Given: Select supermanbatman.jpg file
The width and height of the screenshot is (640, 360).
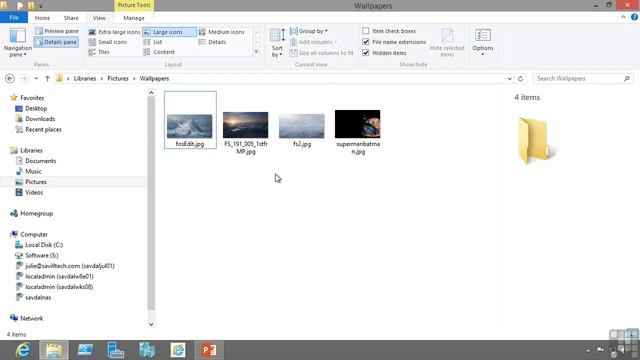Looking at the screenshot, I should pyautogui.click(x=358, y=132).
